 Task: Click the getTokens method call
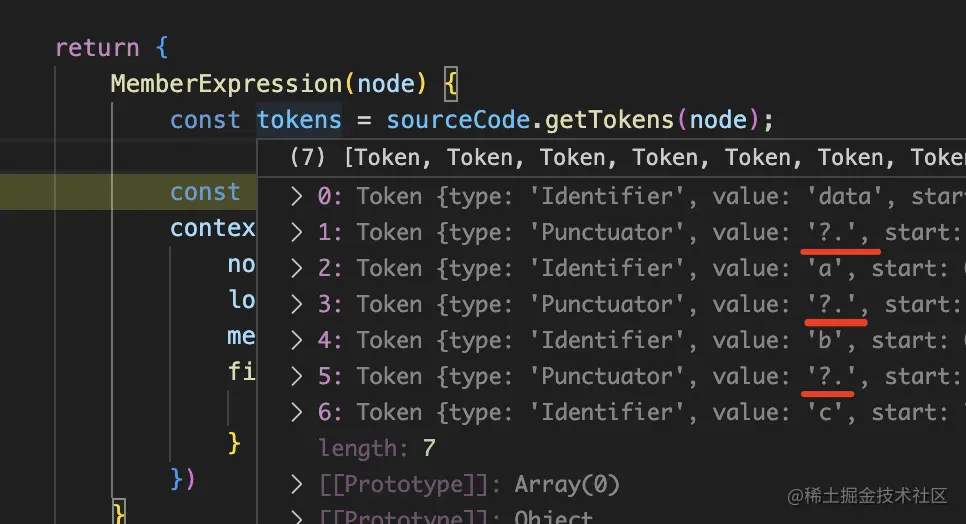(610, 120)
